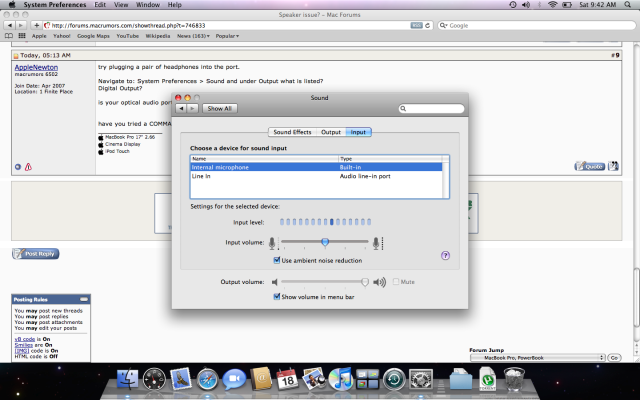Click the multi-quote icon beside Quote

(x=613, y=166)
